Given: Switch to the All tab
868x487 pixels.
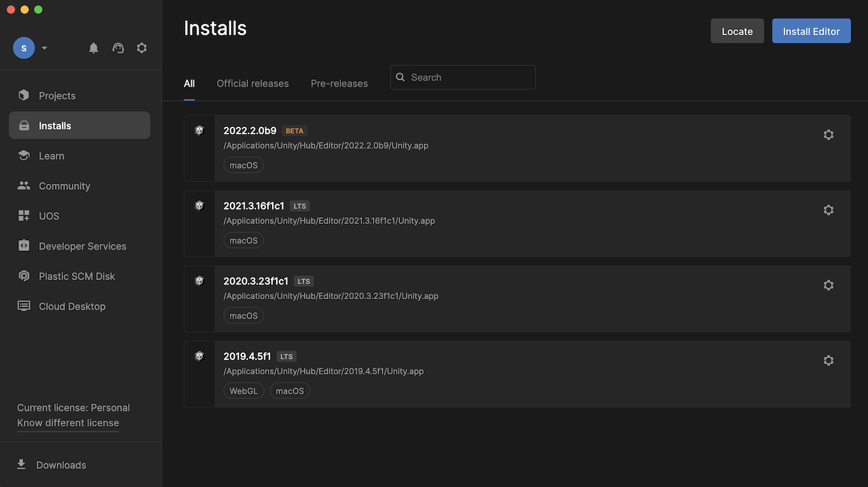Looking at the screenshot, I should point(189,83).
